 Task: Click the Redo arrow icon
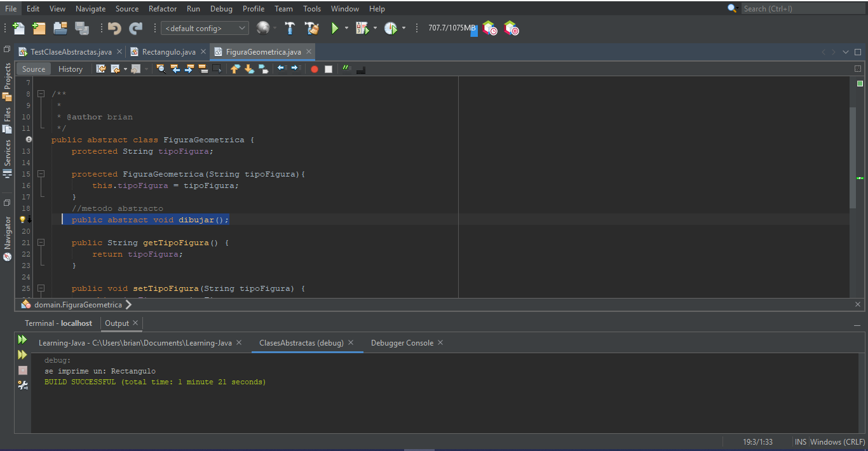click(135, 28)
